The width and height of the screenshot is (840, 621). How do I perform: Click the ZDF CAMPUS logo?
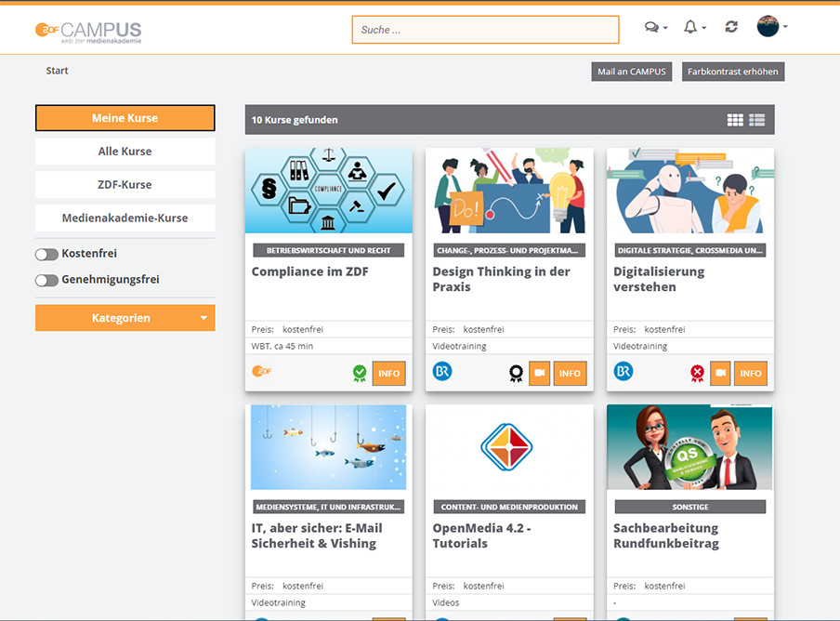pyautogui.click(x=88, y=32)
